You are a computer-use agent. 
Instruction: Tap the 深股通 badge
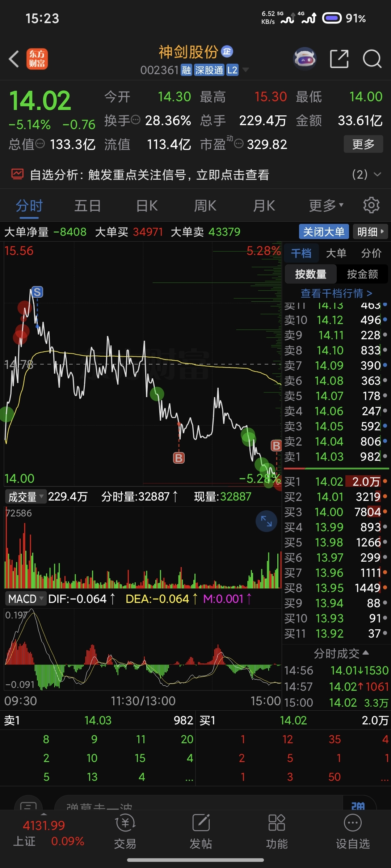click(209, 70)
